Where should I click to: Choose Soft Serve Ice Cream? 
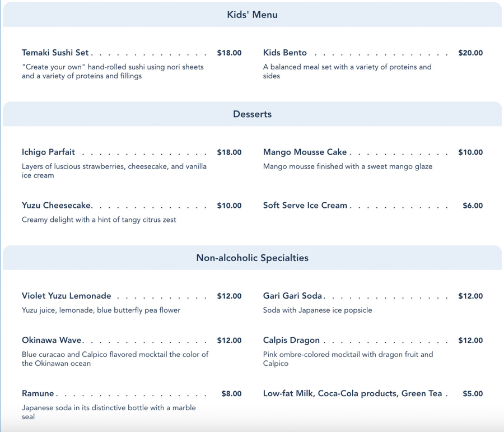click(305, 206)
